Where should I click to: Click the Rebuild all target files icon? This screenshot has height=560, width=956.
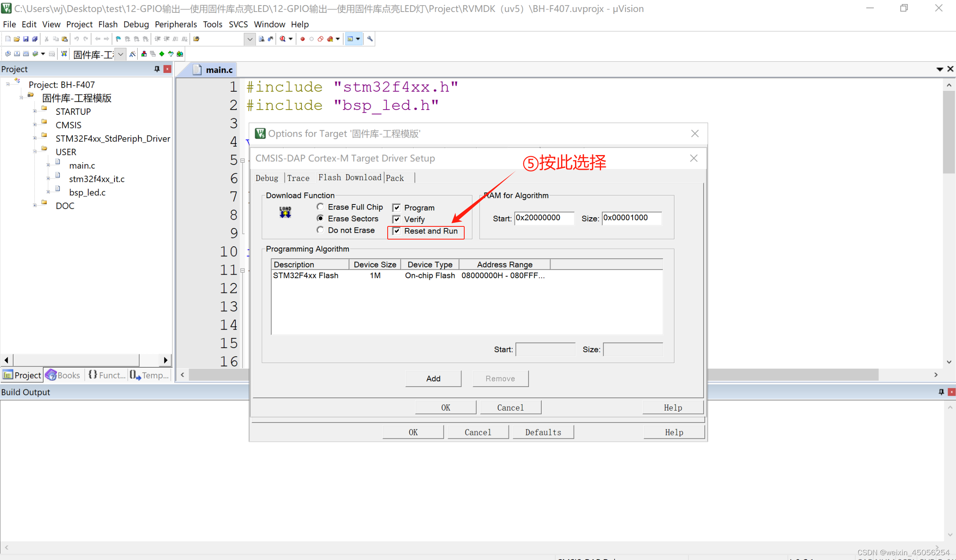point(26,54)
